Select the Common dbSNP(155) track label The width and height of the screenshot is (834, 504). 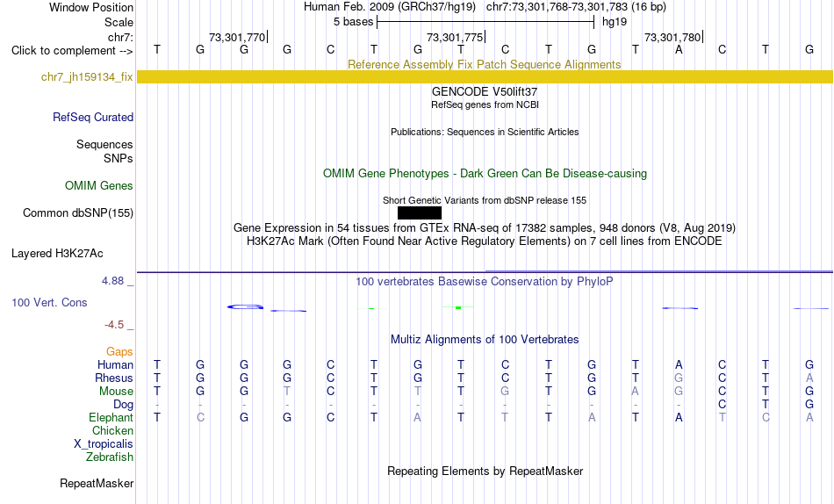click(78, 212)
